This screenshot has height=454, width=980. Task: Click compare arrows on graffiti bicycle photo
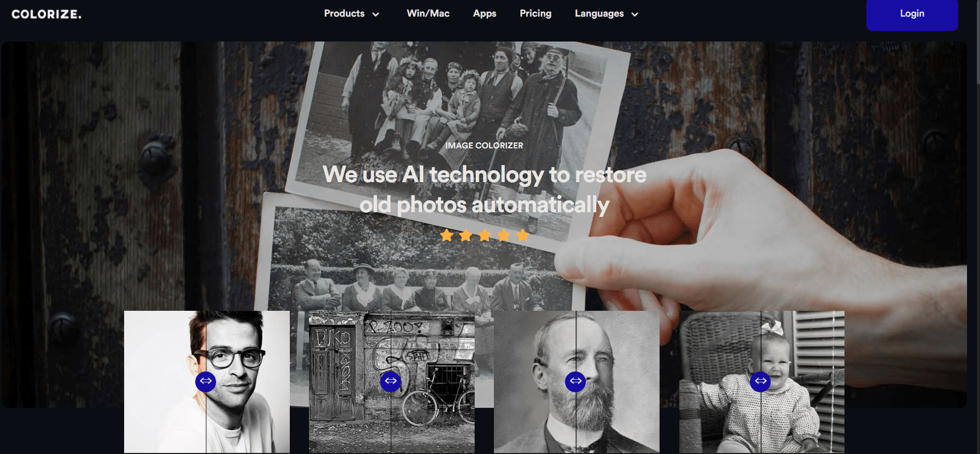pyautogui.click(x=391, y=381)
